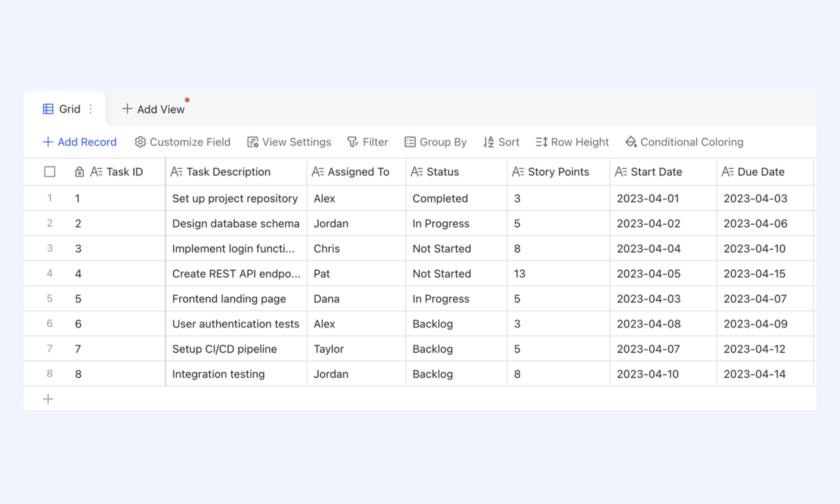This screenshot has height=504, width=840.
Task: Click the Grid view table icon
Action: pyautogui.click(x=48, y=109)
